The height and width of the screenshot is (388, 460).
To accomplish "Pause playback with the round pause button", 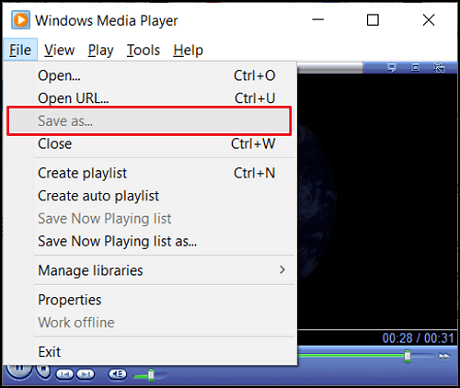I will pyautogui.click(x=19, y=370).
